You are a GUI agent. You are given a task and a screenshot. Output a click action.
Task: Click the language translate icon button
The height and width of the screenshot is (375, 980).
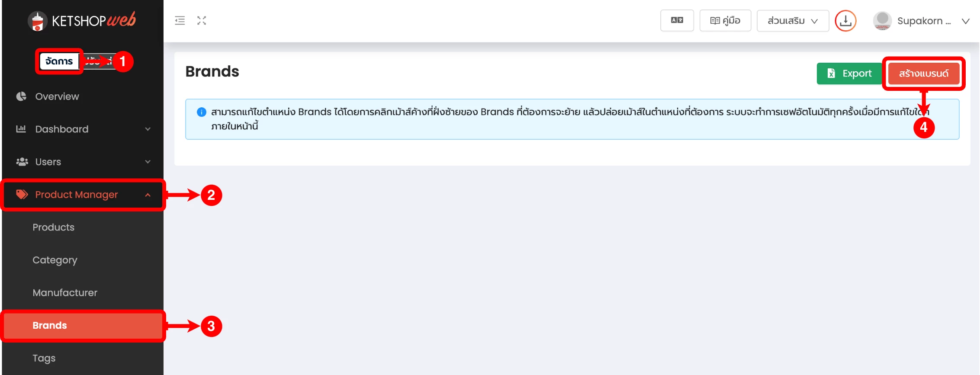(677, 20)
